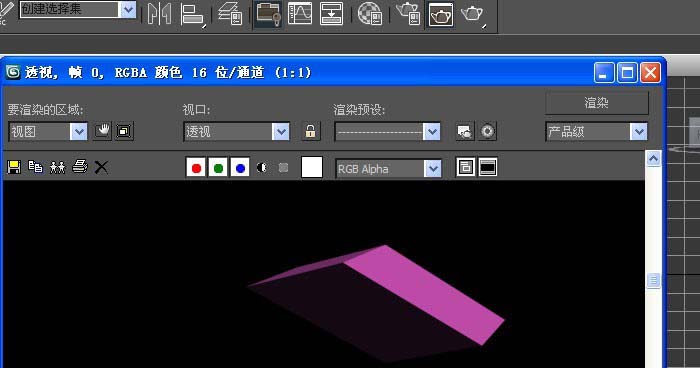Viewport: 700px width, 368px height.
Task: Open Environment and Effects dialog icon
Action: (488, 132)
